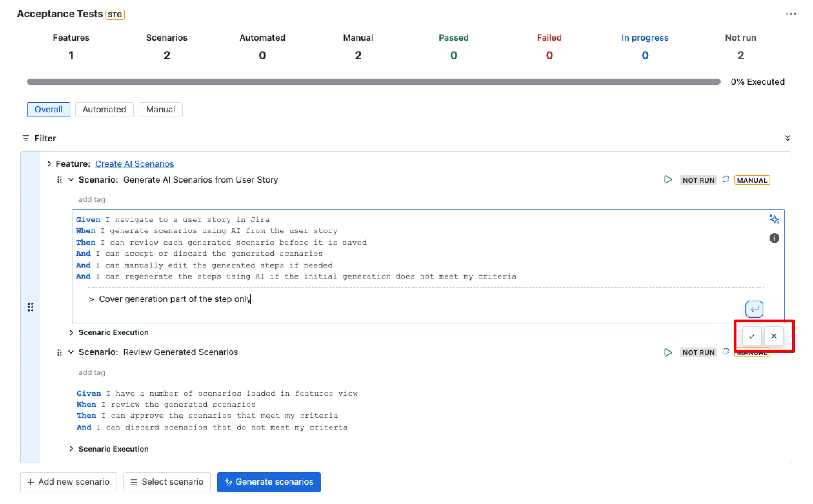Screen dimensions: 813x504
Task: Expand Scenario Execution under Generate AI Scenarios
Action: pos(71,332)
